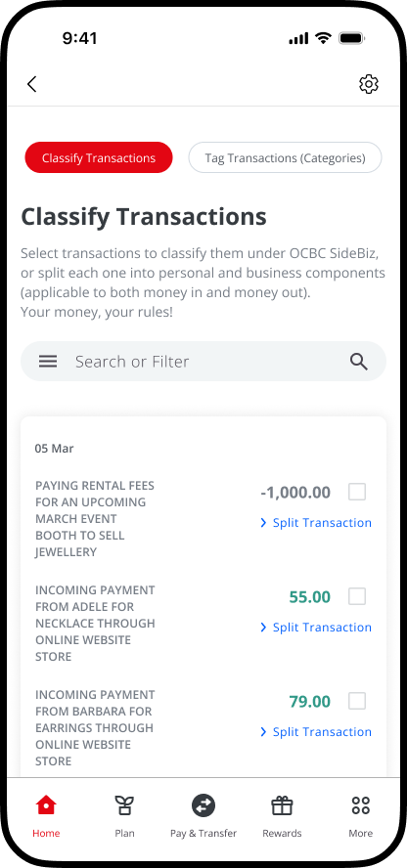The height and width of the screenshot is (868, 407).
Task: Open the rental fees transaction description
Action: click(95, 519)
